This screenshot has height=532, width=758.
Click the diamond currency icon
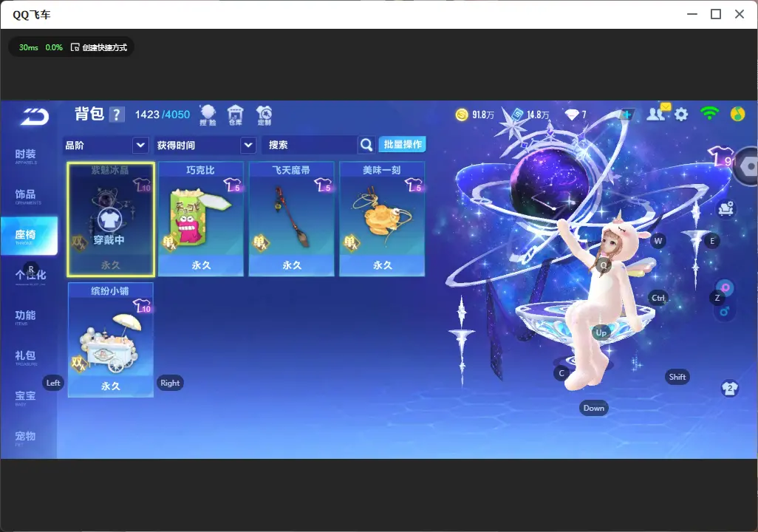point(572,115)
